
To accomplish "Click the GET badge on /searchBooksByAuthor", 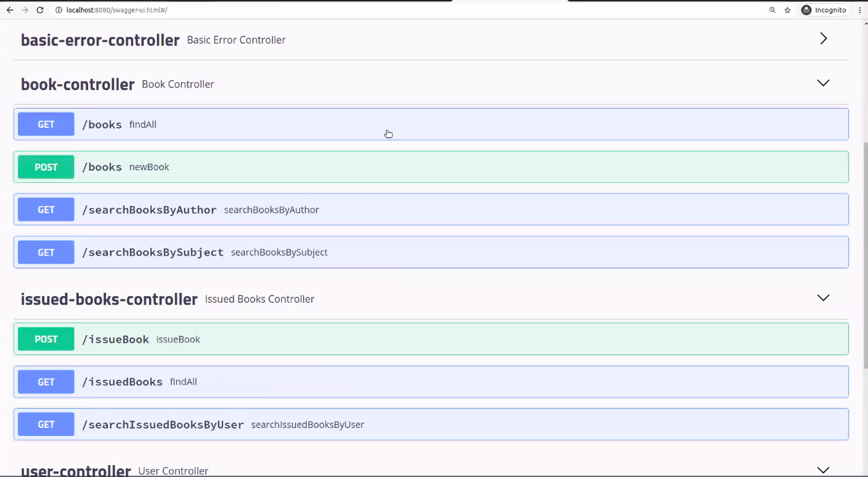I will (x=46, y=209).
